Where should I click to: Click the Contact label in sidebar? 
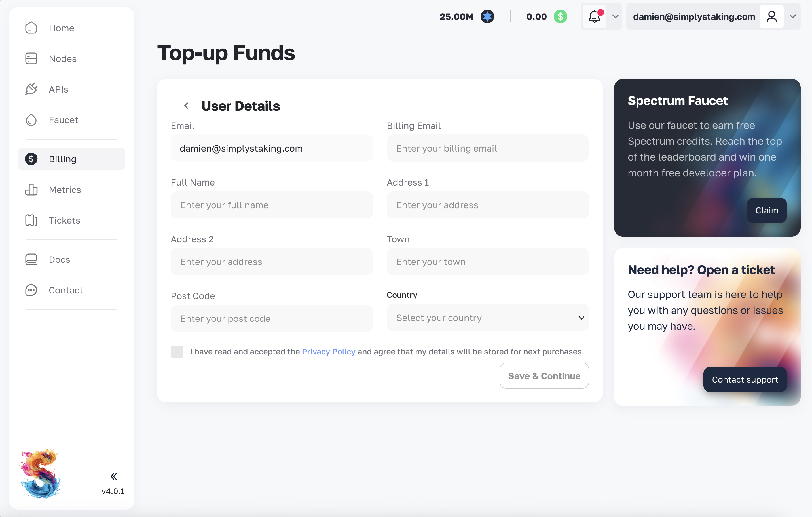[x=66, y=290]
